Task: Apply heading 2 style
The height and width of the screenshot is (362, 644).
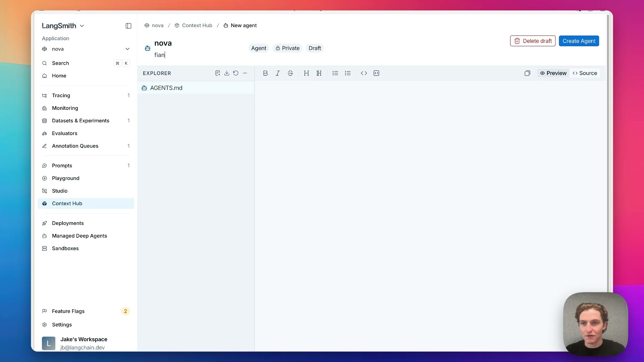Action: [319, 73]
